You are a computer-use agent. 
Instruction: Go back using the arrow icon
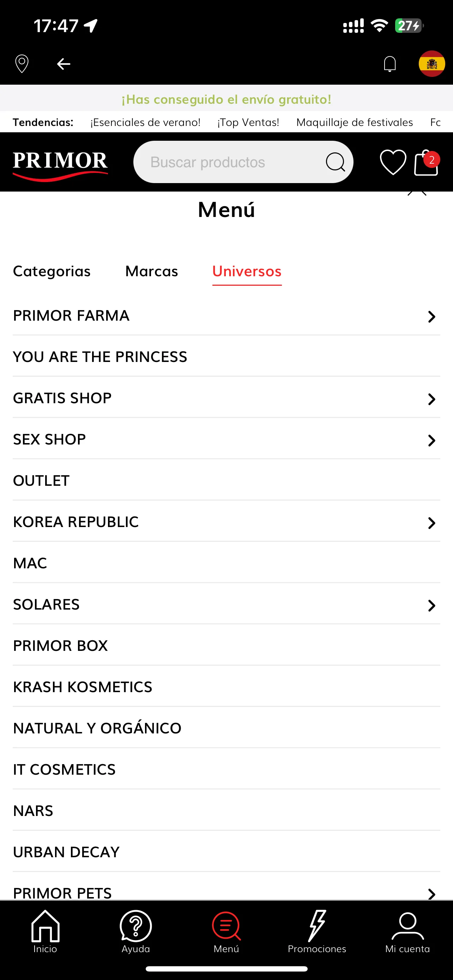(x=64, y=64)
